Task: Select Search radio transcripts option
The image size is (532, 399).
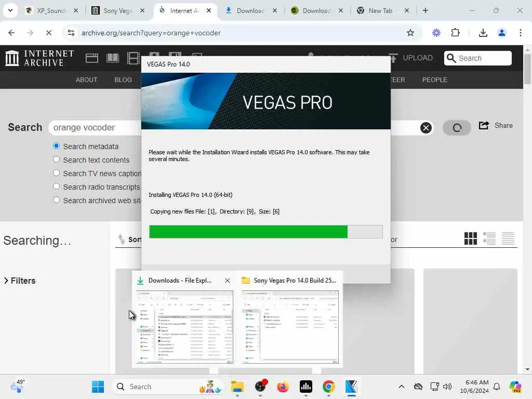Action: [x=56, y=187]
